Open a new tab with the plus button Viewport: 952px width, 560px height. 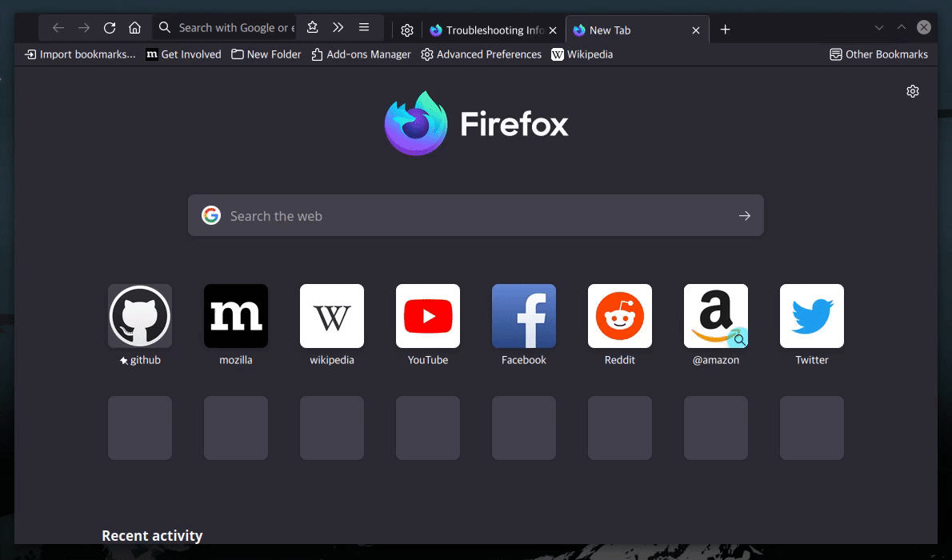click(x=725, y=29)
